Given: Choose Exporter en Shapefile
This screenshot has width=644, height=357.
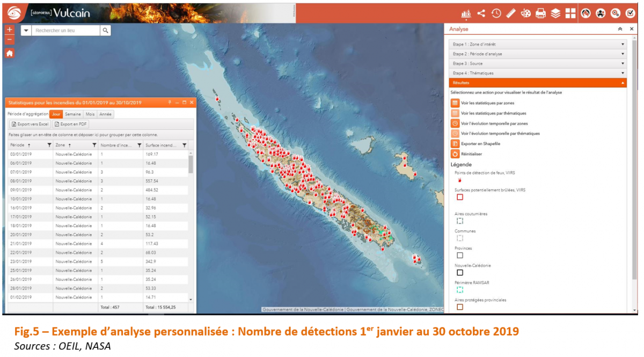Looking at the screenshot, I should pos(480,144).
